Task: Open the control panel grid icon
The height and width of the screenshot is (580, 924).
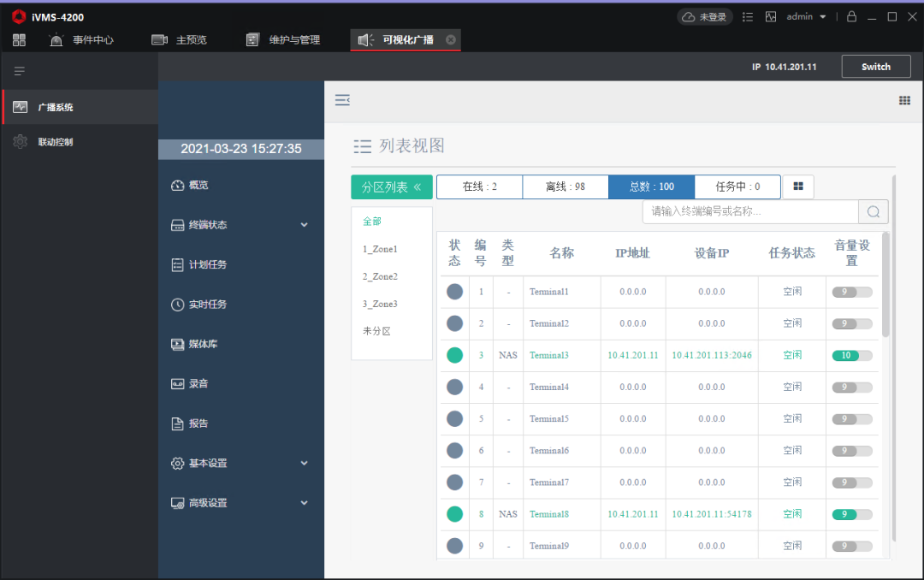Action: (x=19, y=39)
